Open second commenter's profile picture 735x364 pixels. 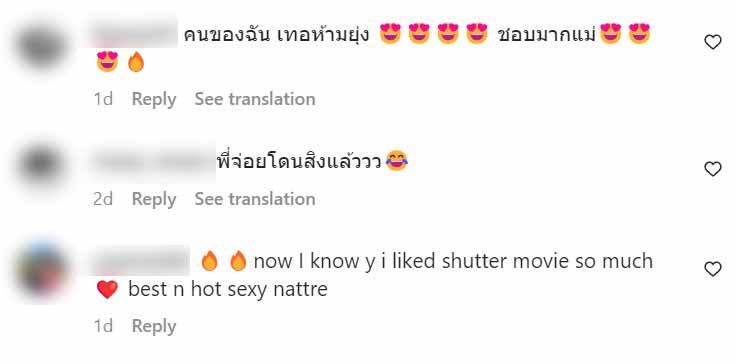tap(41, 166)
